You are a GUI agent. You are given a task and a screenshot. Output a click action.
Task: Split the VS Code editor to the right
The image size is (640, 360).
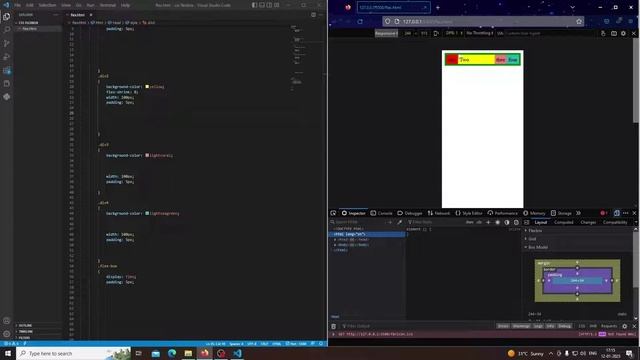click(313, 15)
